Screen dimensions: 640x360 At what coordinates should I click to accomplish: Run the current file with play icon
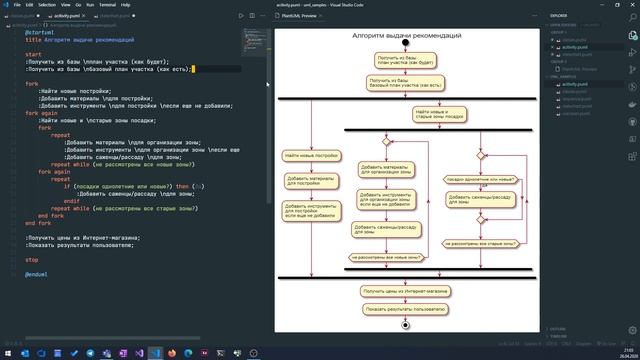(241, 16)
